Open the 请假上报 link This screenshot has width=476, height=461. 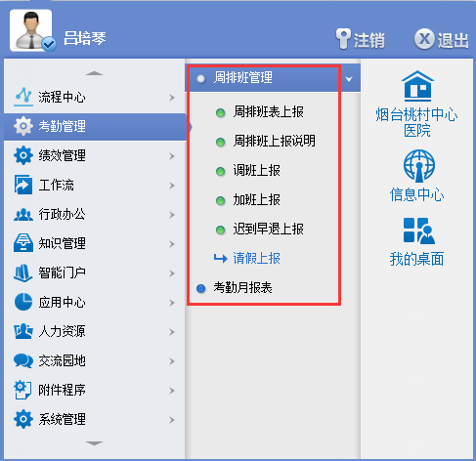(256, 258)
